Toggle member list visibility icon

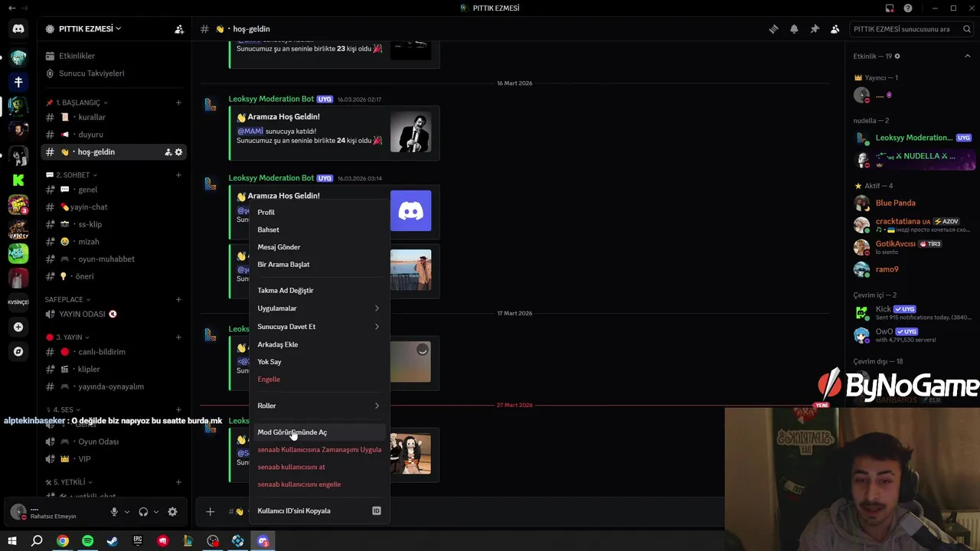835,29
